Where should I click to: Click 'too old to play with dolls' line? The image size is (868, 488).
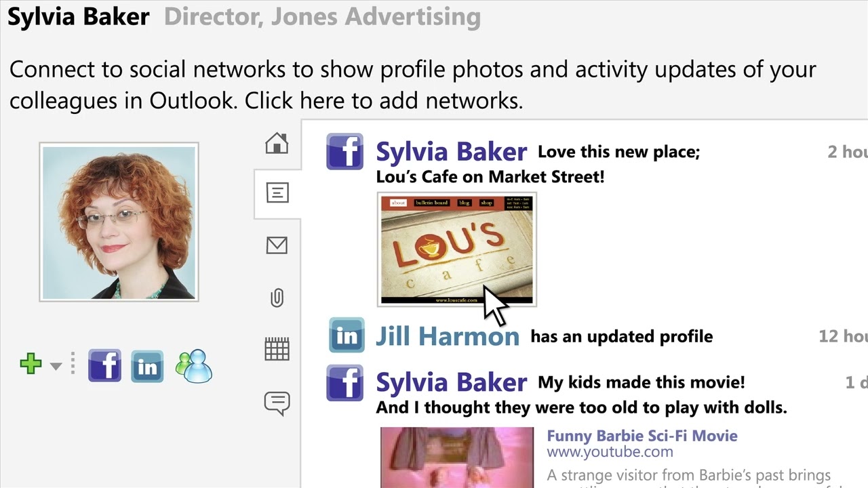point(581,407)
